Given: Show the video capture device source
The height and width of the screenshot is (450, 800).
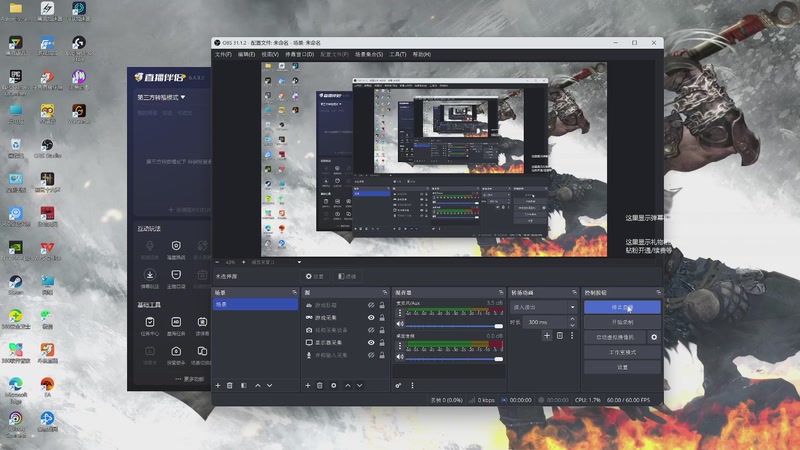Looking at the screenshot, I should click(371, 330).
